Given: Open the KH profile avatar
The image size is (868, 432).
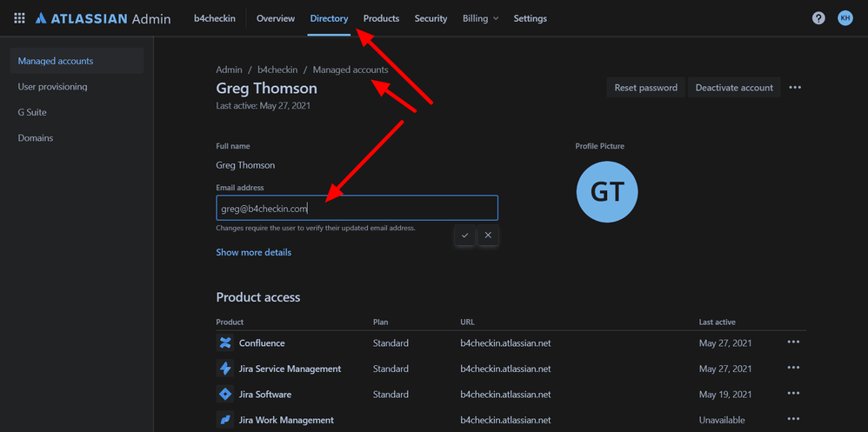Looking at the screenshot, I should coord(845,18).
